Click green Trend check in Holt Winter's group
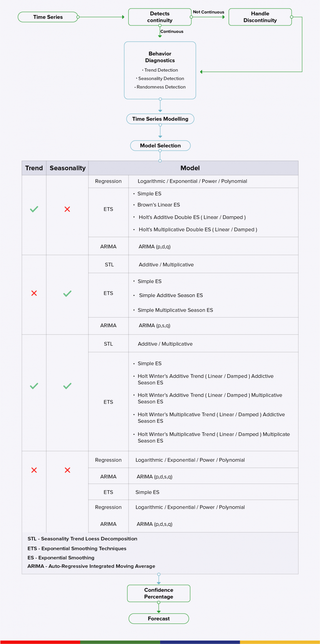Screen dimensions: 320x644 [34, 386]
